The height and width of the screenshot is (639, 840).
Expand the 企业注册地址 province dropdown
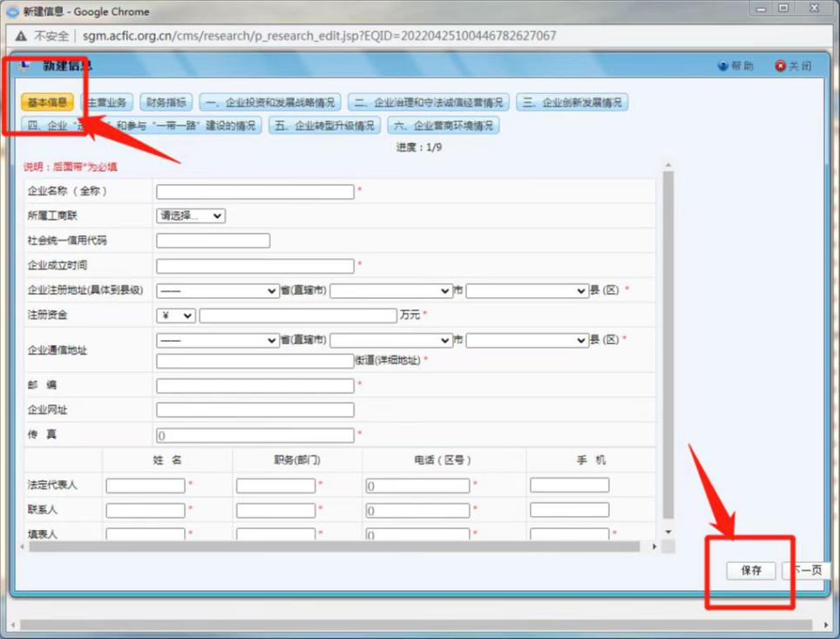point(217,290)
